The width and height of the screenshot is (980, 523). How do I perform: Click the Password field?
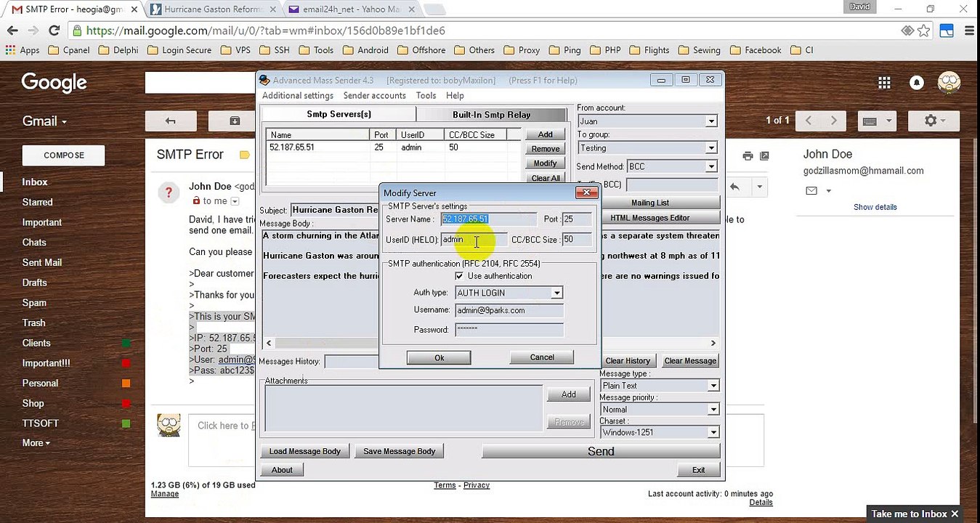(x=509, y=329)
